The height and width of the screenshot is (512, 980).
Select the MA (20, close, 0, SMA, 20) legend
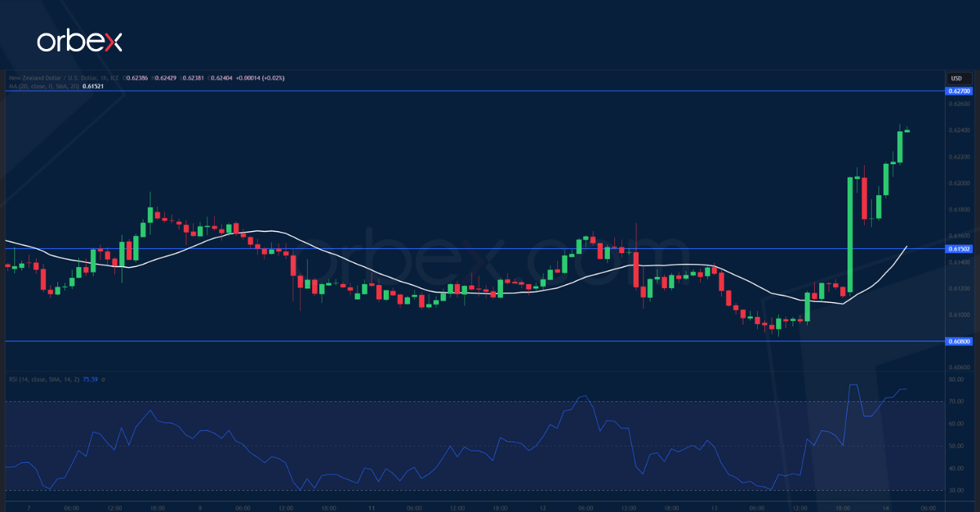pyautogui.click(x=44, y=87)
